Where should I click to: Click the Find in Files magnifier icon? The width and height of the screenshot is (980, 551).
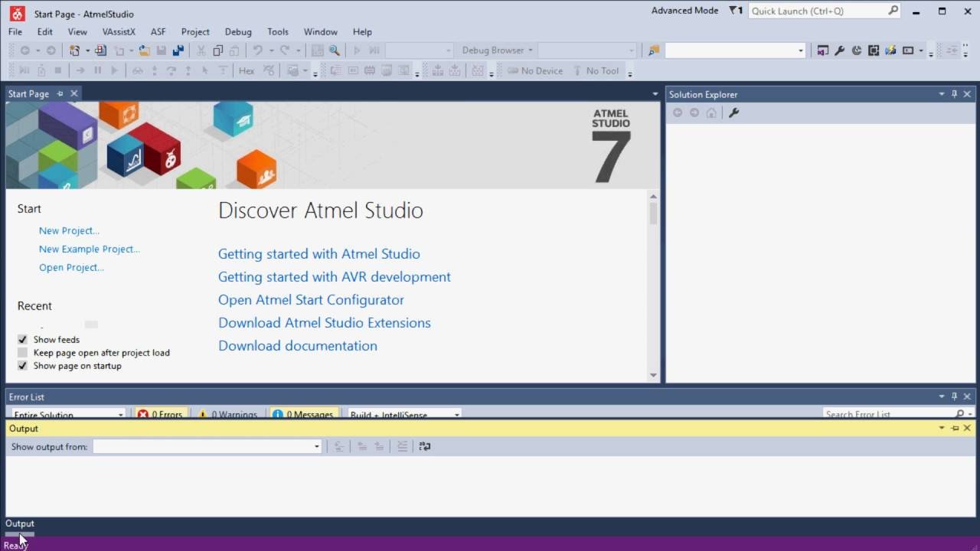335,51
